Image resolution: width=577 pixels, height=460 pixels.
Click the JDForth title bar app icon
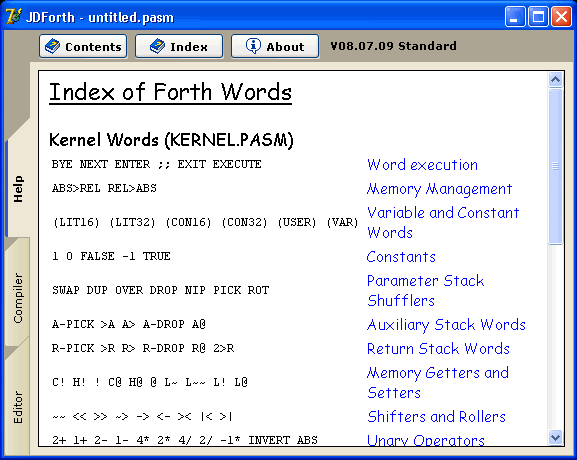[x=13, y=17]
